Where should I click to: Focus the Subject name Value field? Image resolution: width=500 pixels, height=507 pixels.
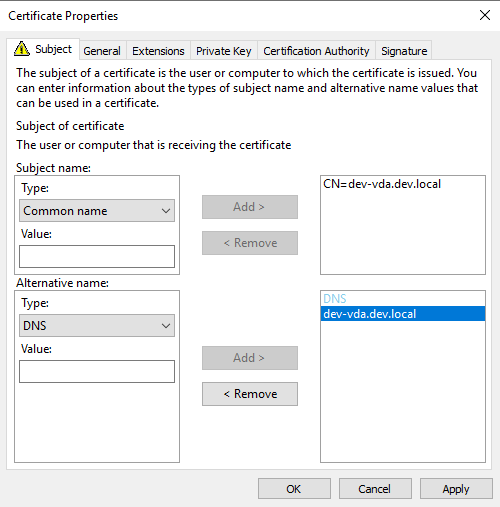pyautogui.click(x=97, y=257)
